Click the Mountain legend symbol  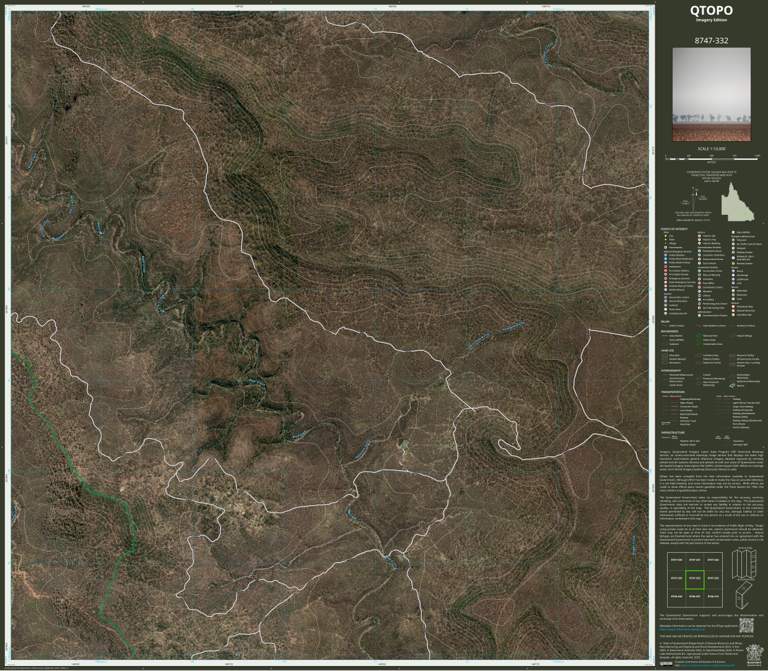(x=733, y=295)
